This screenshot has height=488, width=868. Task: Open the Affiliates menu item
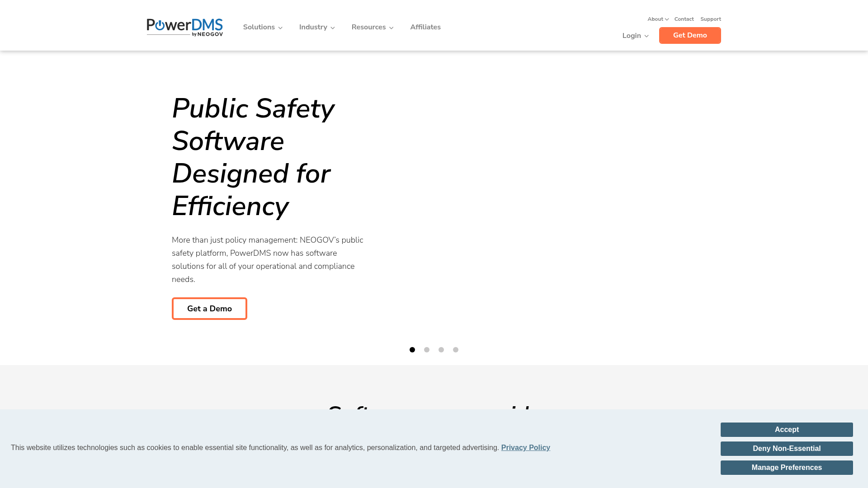pyautogui.click(x=425, y=27)
